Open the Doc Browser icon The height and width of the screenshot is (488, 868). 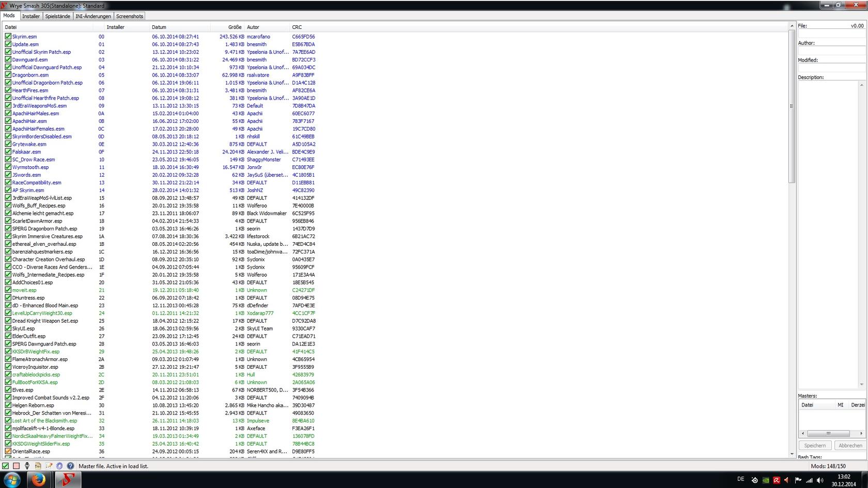(x=38, y=466)
